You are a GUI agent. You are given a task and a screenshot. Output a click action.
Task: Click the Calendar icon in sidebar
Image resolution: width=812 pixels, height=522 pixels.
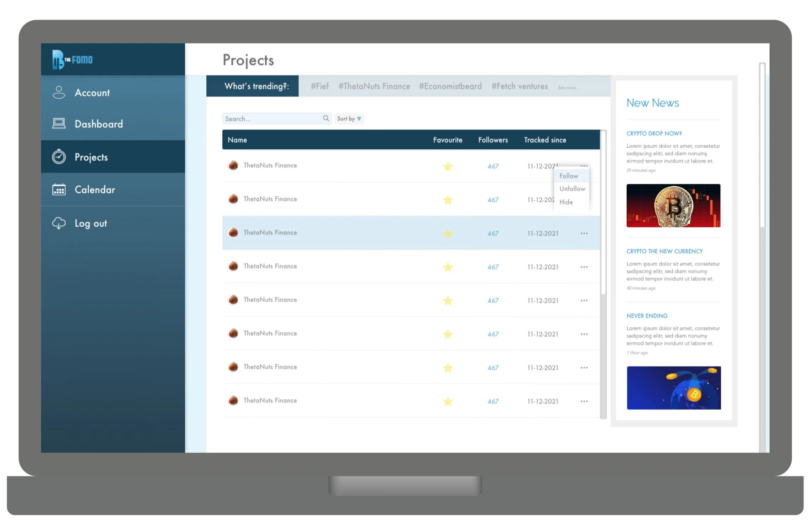(x=59, y=190)
